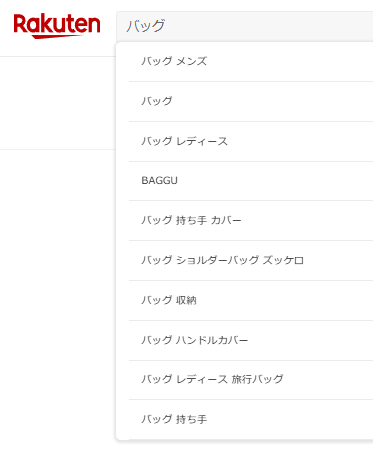Screen dimensions: 373x449
Task: Choose the plain バッグ suggestion
Action: click(251, 101)
